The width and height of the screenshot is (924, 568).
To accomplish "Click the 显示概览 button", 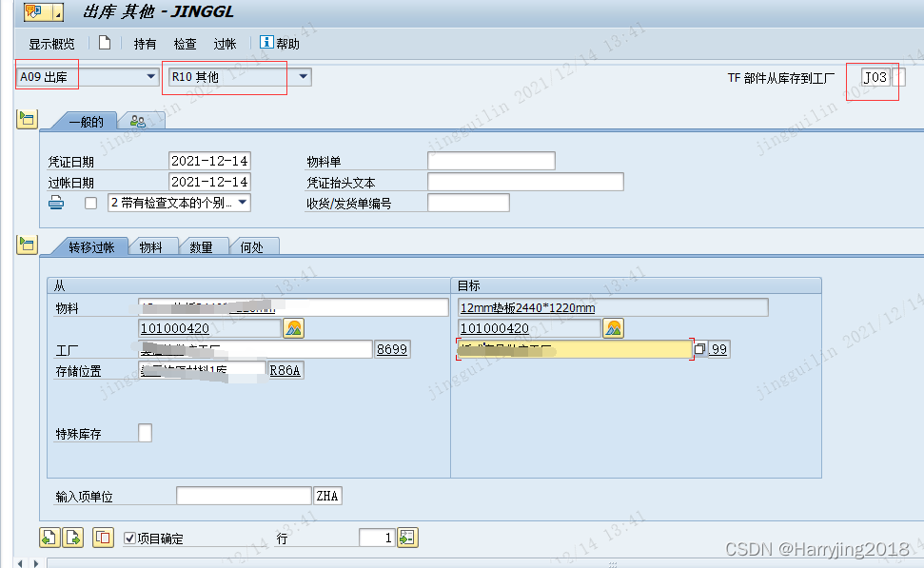I will (x=51, y=44).
